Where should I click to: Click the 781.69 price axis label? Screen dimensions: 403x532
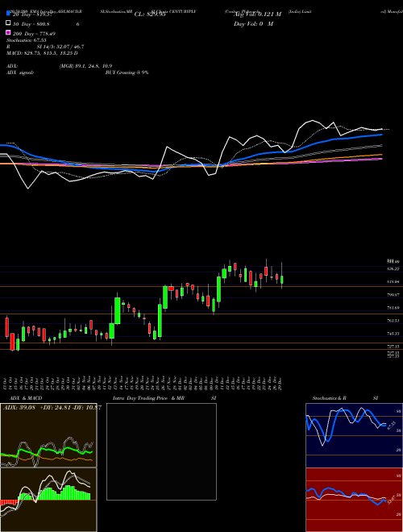[393, 308]
